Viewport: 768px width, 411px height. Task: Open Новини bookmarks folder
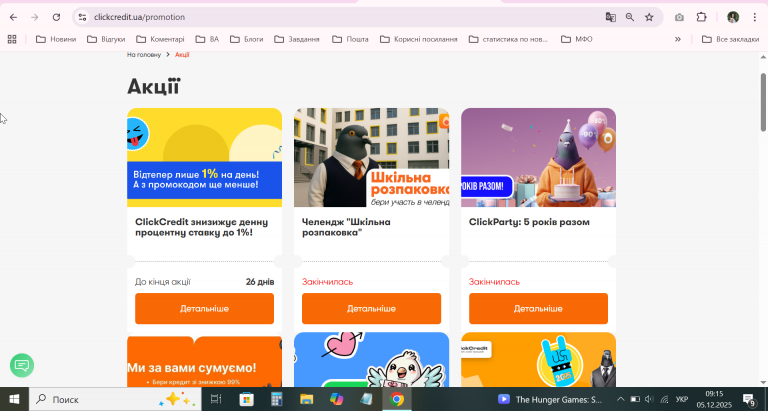pos(56,39)
